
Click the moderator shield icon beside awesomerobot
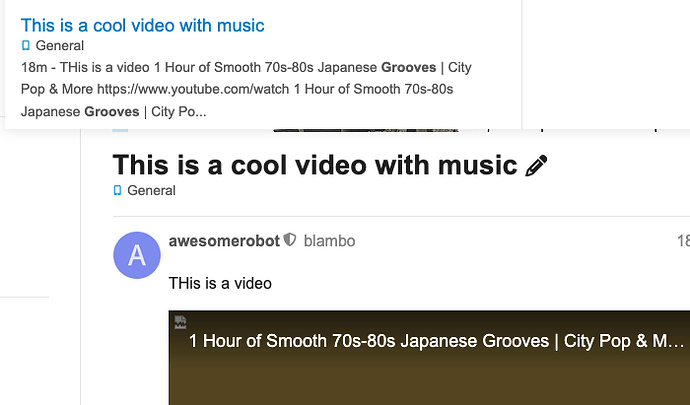click(290, 240)
